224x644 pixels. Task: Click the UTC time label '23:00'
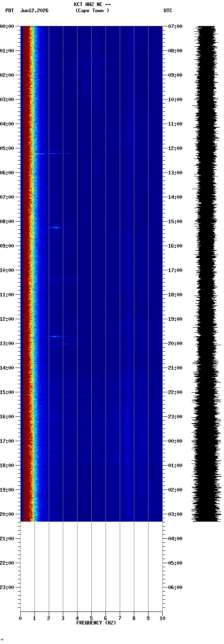tap(175, 417)
